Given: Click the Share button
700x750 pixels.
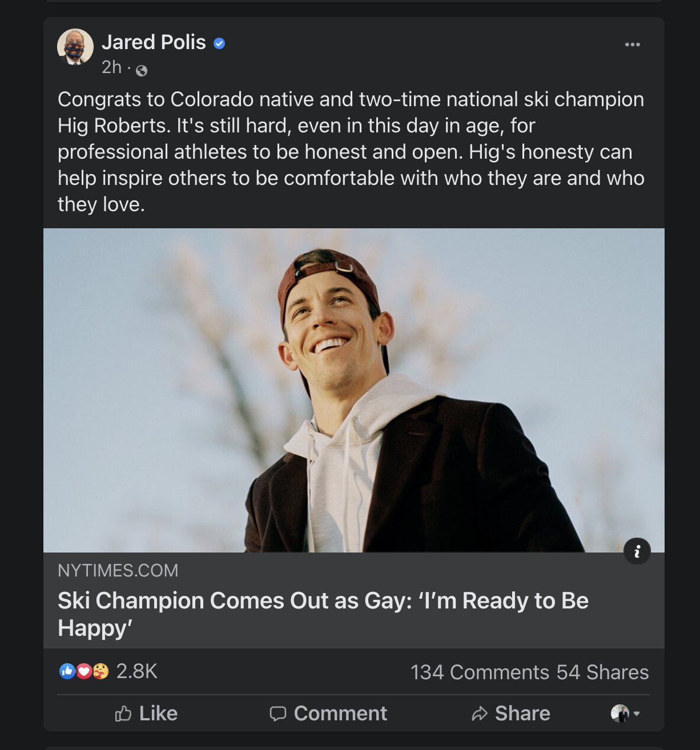Looking at the screenshot, I should coord(511,713).
